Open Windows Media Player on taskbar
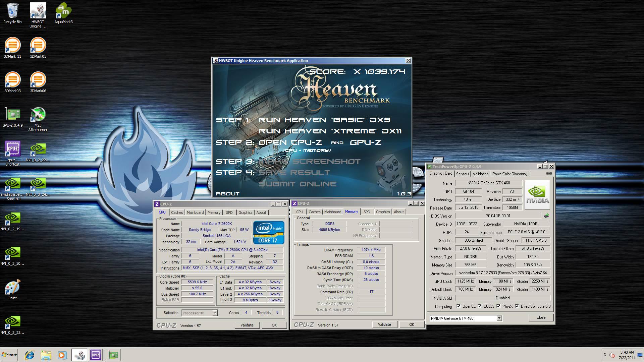Image resolution: width=644 pixels, height=362 pixels. point(62,355)
